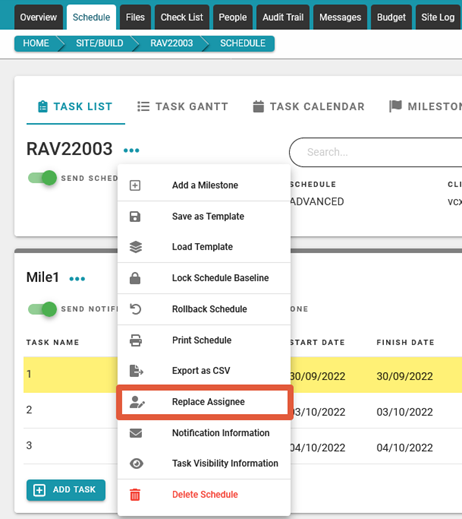
Task: Click the red Delete Schedule trash icon
Action: (x=135, y=494)
